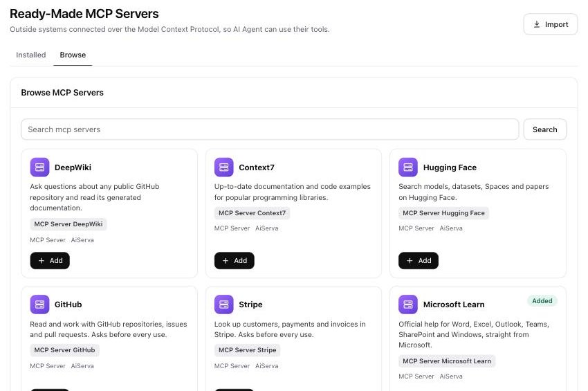Click the MCP Server DeepWiki tag
This screenshot has height=391, width=588.
click(68, 224)
